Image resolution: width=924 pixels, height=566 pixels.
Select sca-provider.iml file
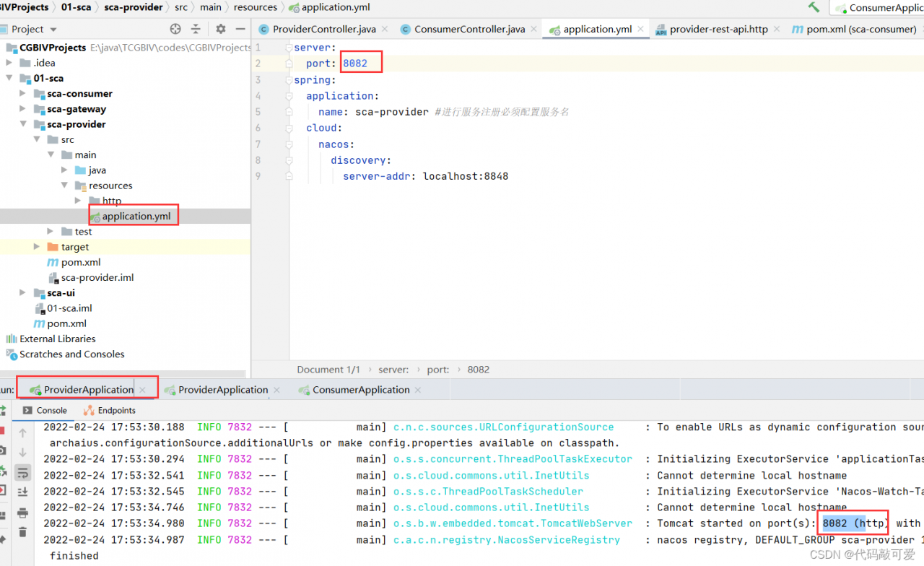coord(97,277)
